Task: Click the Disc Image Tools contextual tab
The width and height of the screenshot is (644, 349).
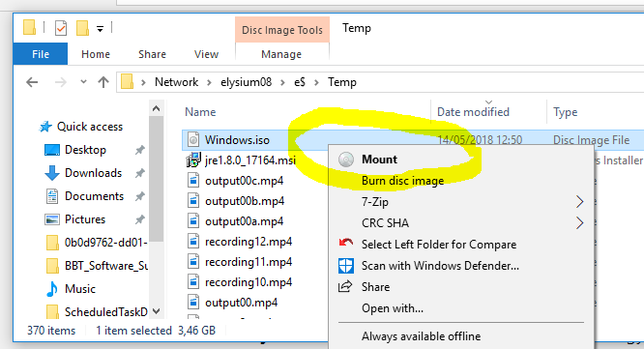Action: pyautogui.click(x=282, y=30)
